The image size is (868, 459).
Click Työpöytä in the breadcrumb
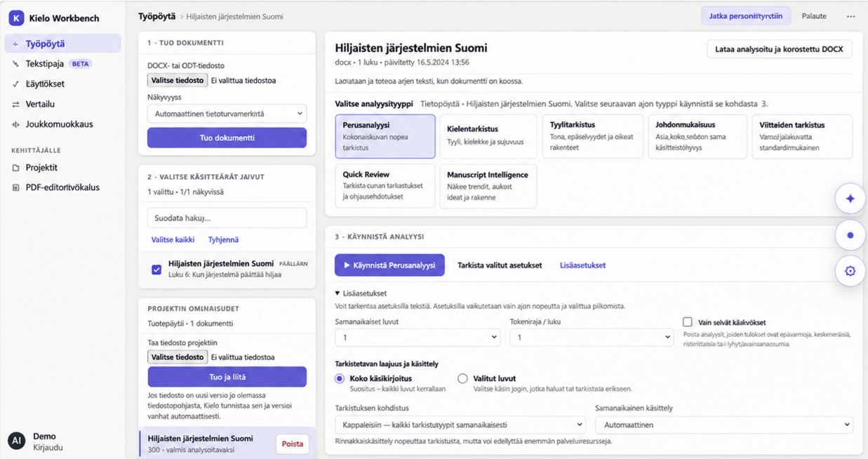155,16
